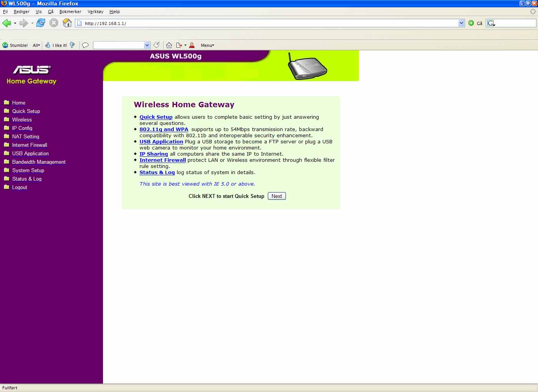
Task: Open the Back button history dropdown
Action: (15, 23)
